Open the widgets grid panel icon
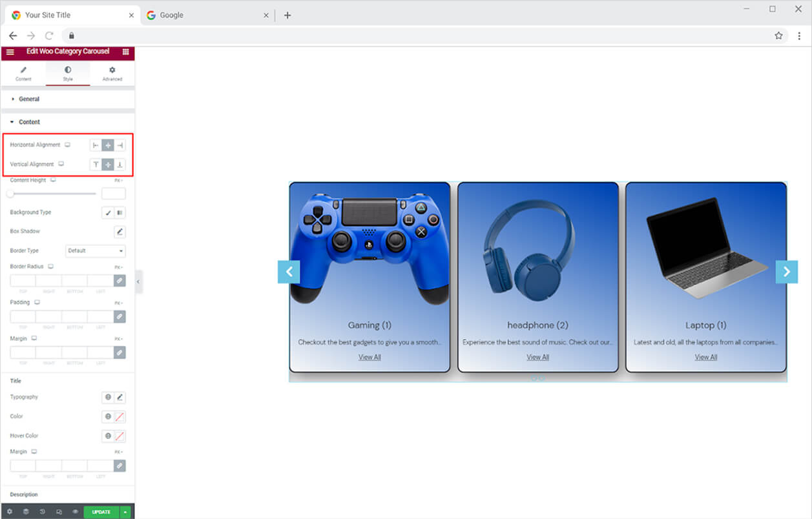The image size is (812, 519). tap(125, 52)
